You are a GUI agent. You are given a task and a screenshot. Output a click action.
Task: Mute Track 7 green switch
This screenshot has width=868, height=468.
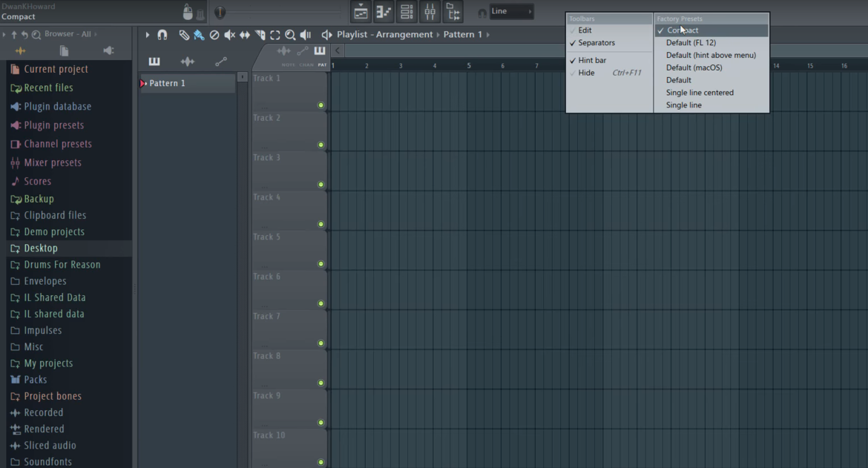tap(320, 343)
